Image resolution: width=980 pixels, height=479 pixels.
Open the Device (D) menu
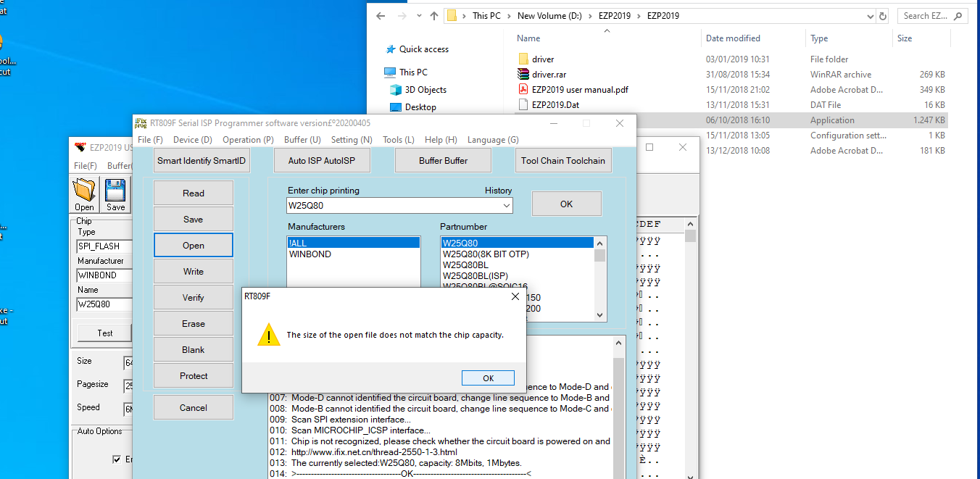coord(193,140)
